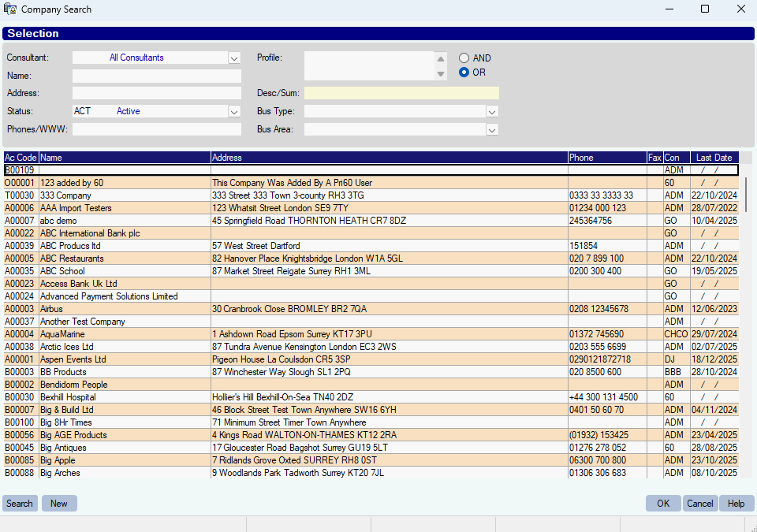Screen dimensions: 757x532
Task: Maximize the Company Search window
Action: pyautogui.click(x=705, y=9)
